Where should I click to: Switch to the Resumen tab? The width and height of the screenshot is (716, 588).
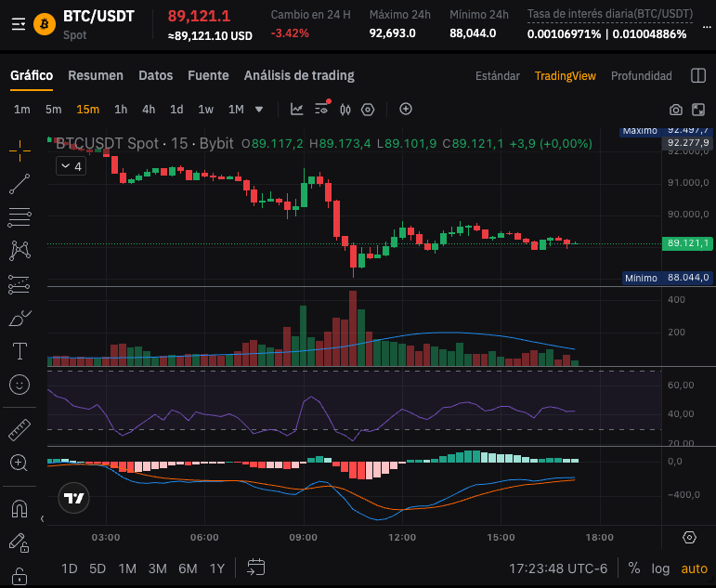pyautogui.click(x=96, y=75)
